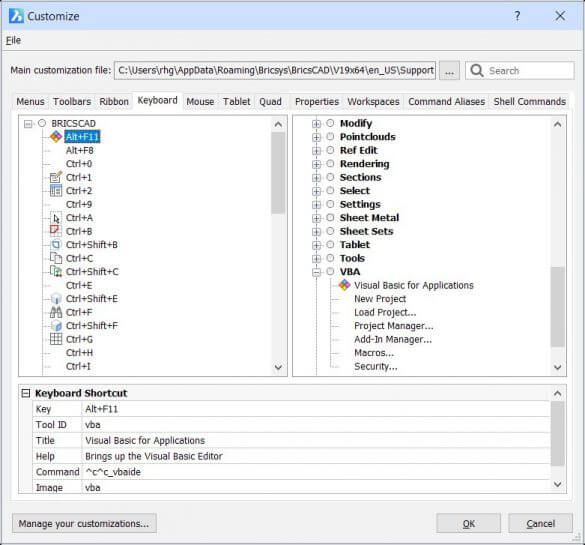Viewport: 585px width, 545px height.
Task: Click the panel icon beside Ctrl+2
Action: click(56, 191)
